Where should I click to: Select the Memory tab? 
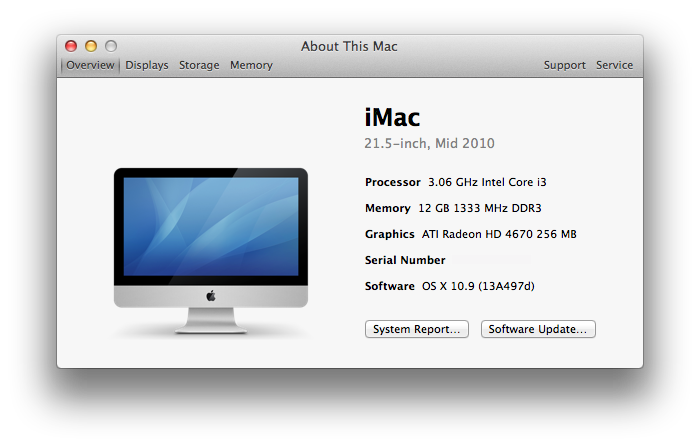251,65
